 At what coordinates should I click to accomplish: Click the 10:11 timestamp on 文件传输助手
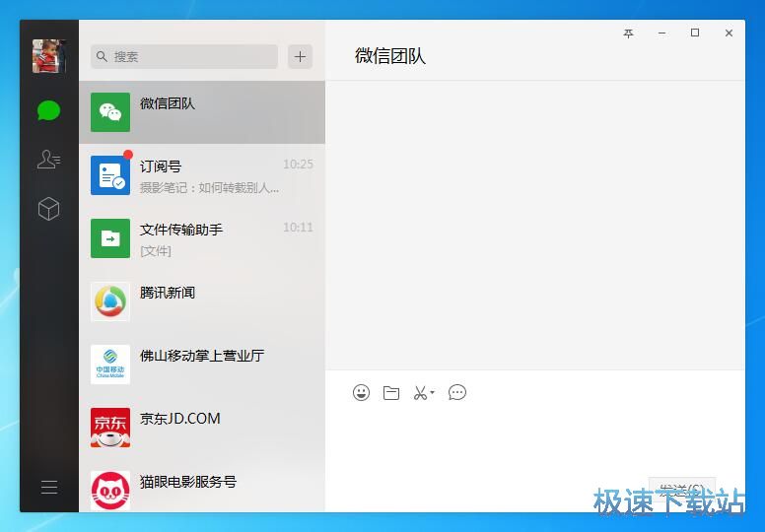[x=298, y=228]
